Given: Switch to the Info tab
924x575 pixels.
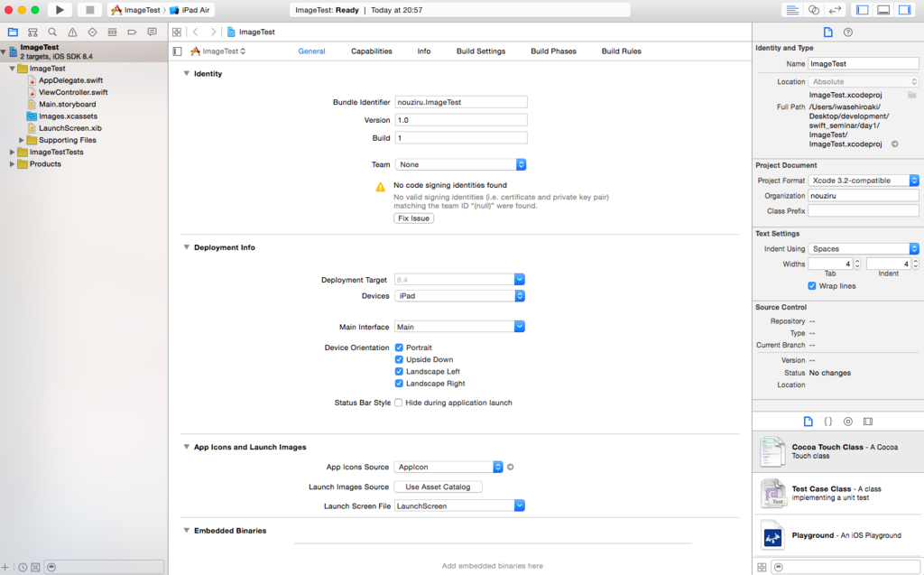Looking at the screenshot, I should tap(424, 51).
